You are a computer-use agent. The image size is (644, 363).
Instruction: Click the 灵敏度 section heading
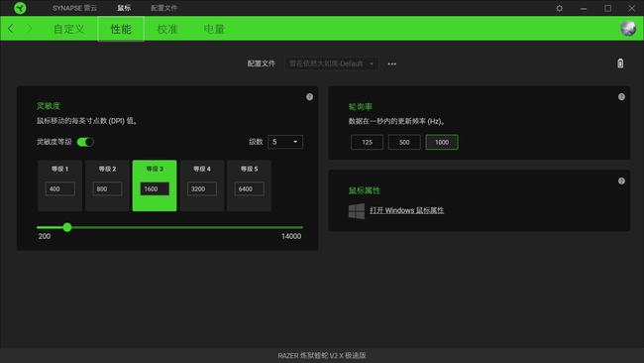tap(49, 106)
